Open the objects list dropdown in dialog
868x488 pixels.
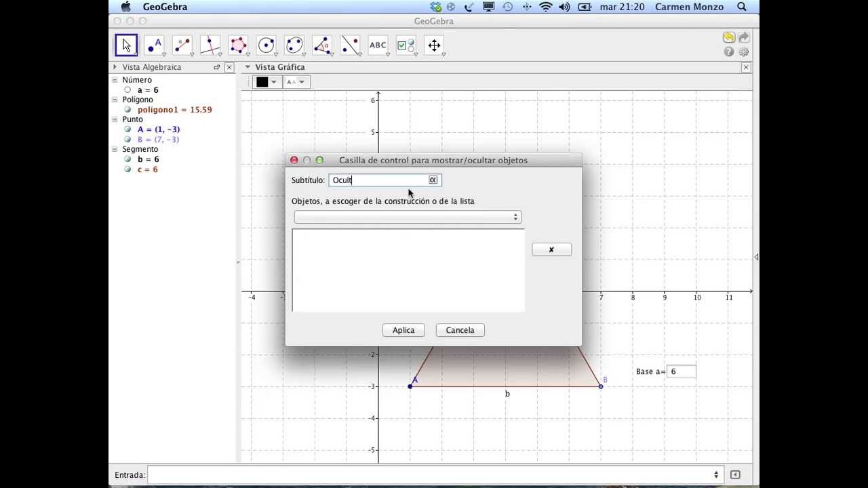coord(408,217)
